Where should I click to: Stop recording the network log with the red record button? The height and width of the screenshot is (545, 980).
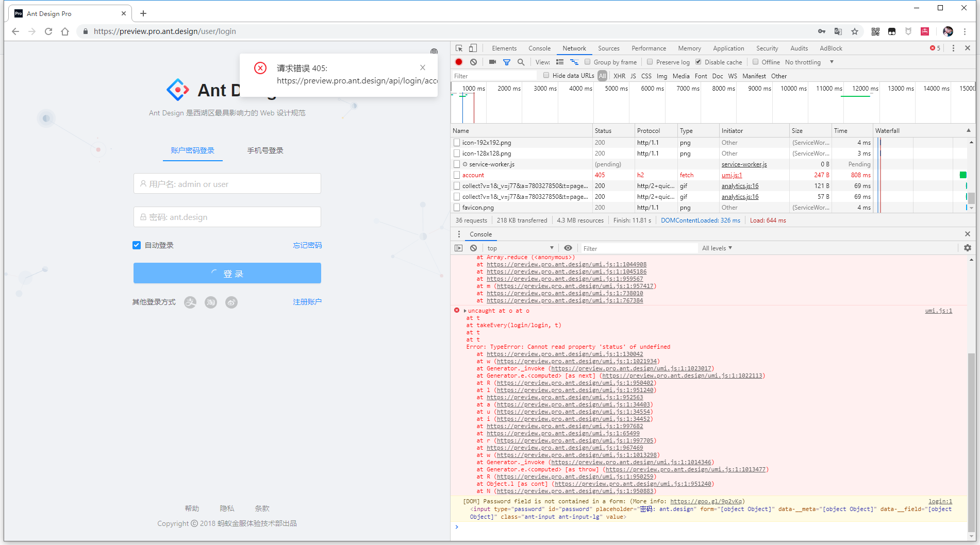(x=459, y=62)
